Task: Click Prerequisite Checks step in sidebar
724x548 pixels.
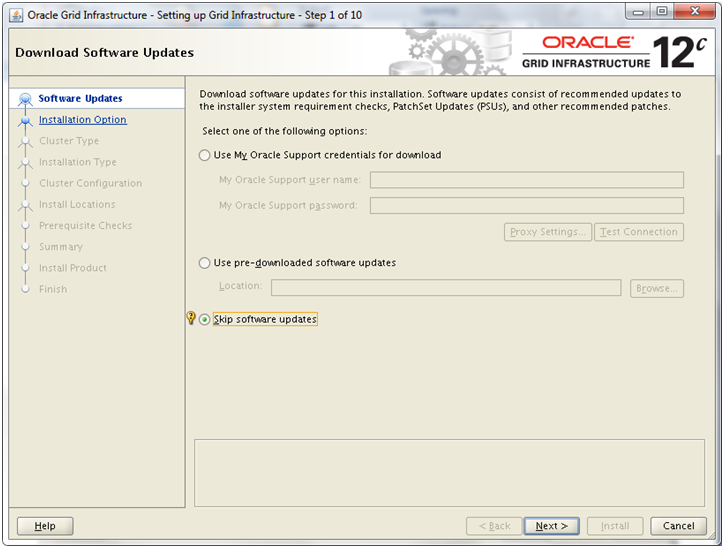Action: coord(85,226)
